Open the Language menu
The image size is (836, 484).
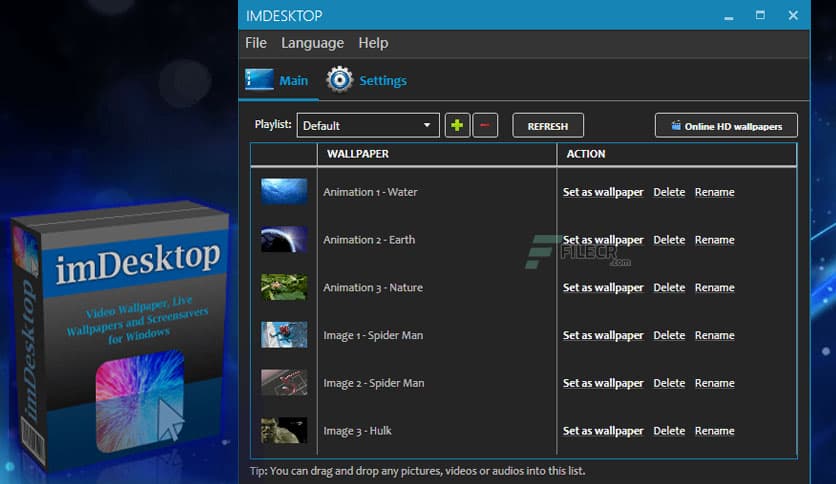(312, 43)
